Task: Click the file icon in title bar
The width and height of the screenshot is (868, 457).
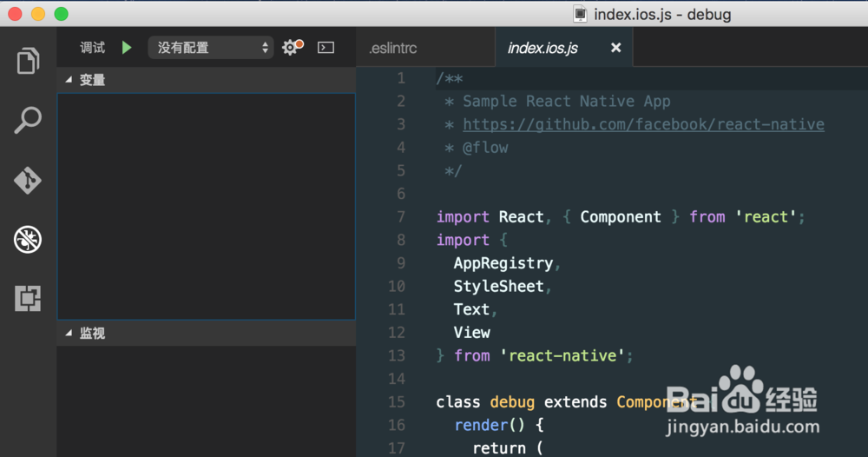Action: [x=580, y=14]
